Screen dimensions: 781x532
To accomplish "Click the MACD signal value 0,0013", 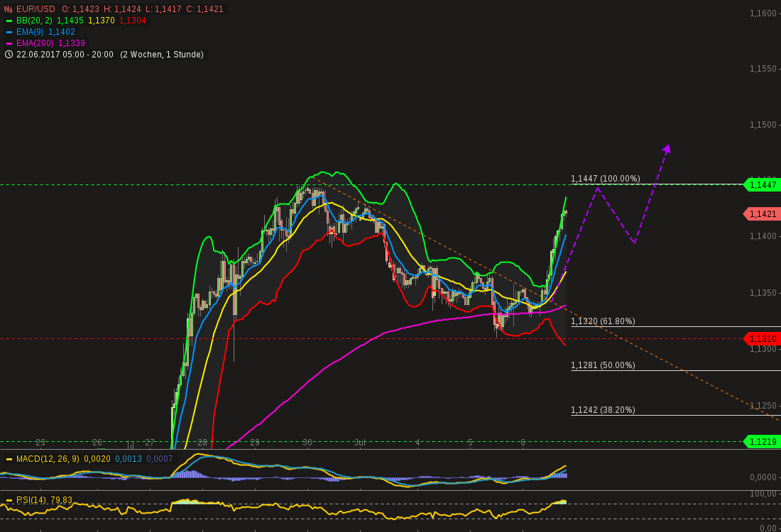I will point(129,459).
